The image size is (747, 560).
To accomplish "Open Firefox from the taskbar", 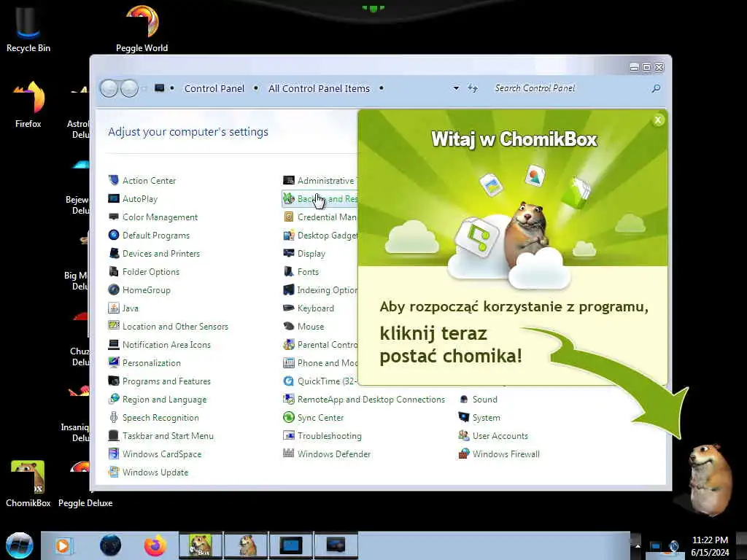I will click(155, 545).
